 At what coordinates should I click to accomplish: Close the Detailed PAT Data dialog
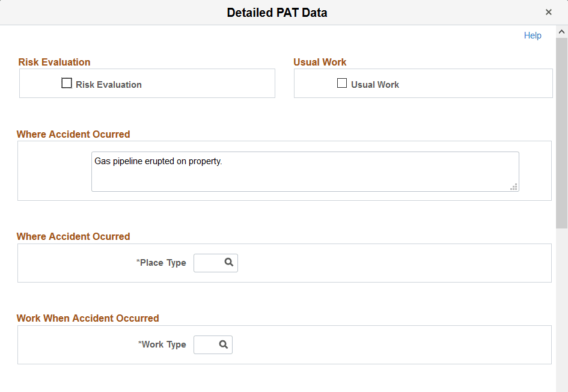coord(549,11)
